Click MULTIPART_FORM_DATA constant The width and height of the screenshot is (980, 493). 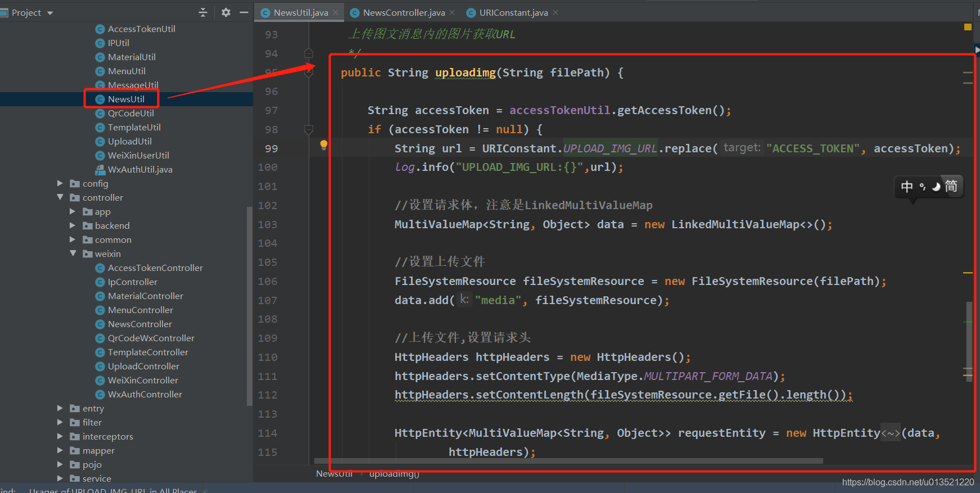click(708, 376)
